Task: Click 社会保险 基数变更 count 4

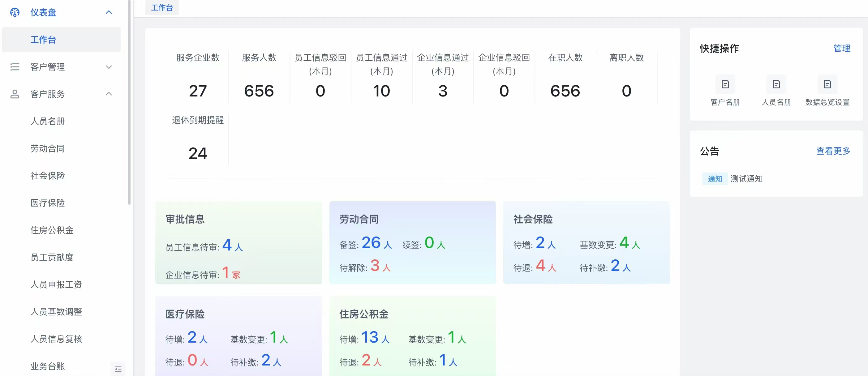Action: pos(624,243)
